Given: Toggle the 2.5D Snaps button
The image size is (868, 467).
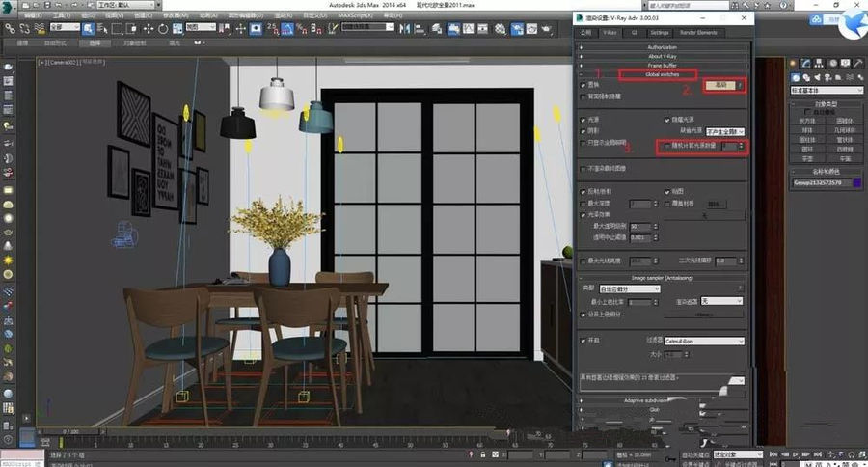Looking at the screenshot, I should pyautogui.click(x=272, y=28).
